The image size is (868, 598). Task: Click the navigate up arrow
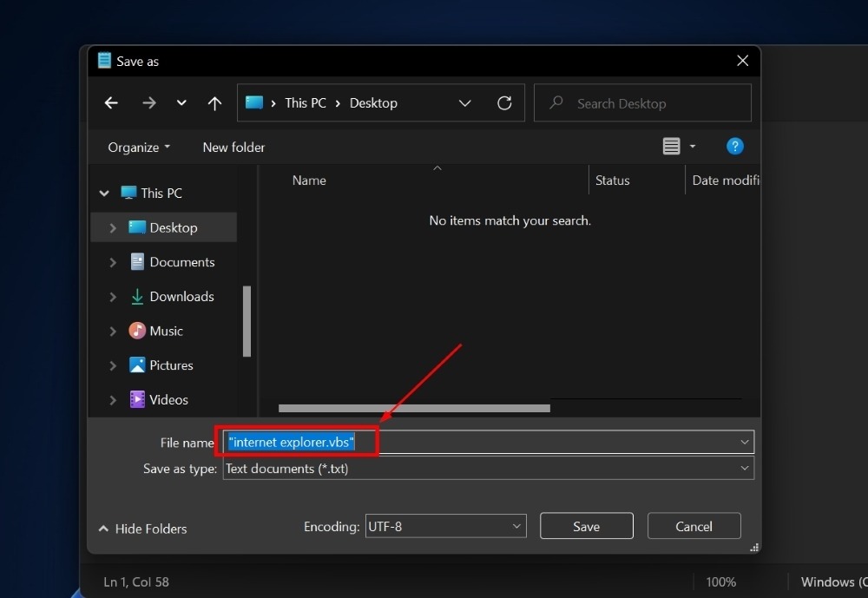tap(214, 102)
